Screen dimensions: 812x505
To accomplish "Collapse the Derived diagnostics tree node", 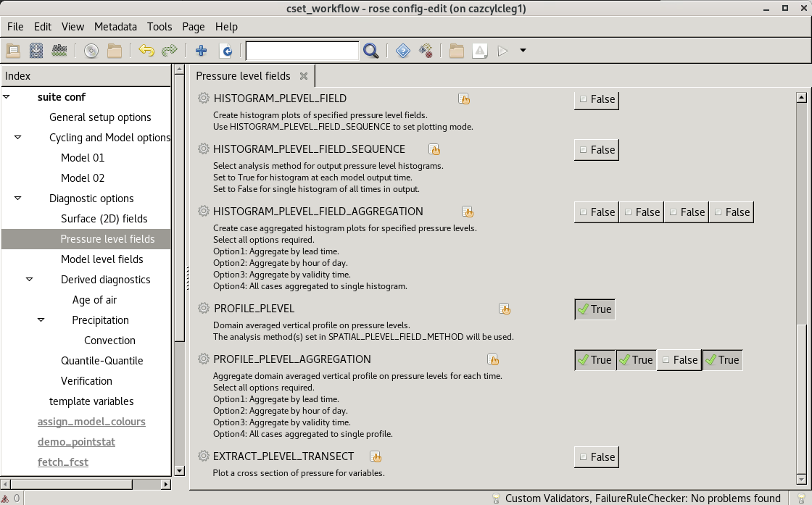I will [30, 280].
